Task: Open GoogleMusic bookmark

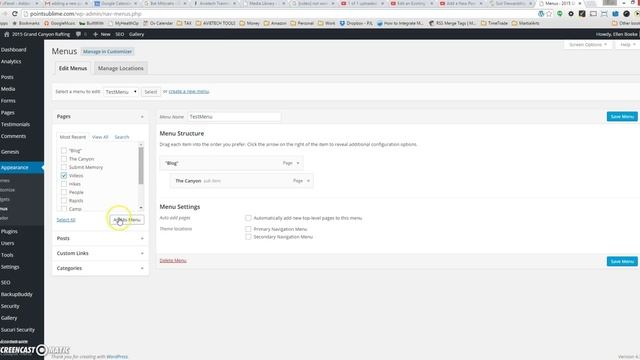Action: (60, 23)
